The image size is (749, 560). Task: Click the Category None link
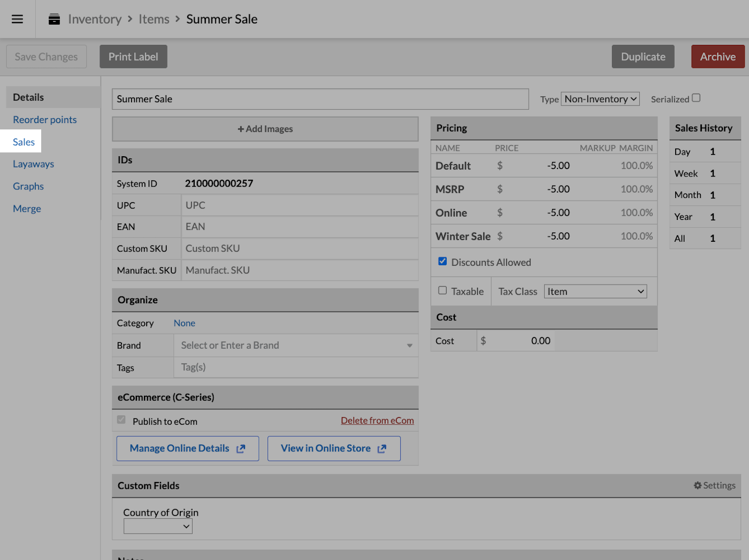coord(184,323)
